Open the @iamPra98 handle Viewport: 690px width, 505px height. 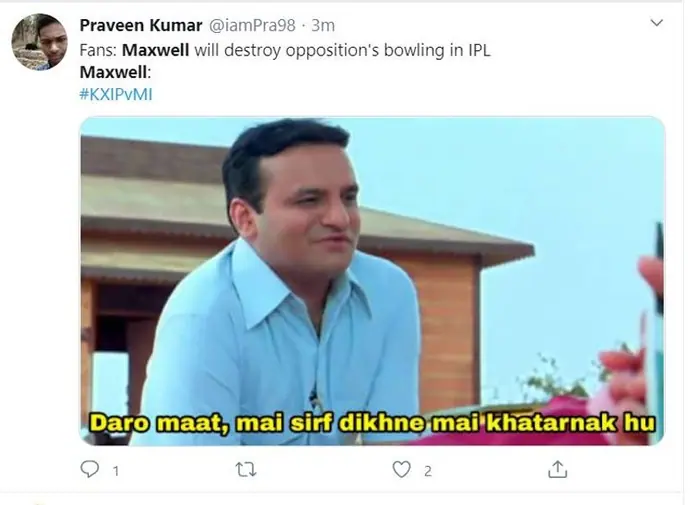pyautogui.click(x=252, y=26)
